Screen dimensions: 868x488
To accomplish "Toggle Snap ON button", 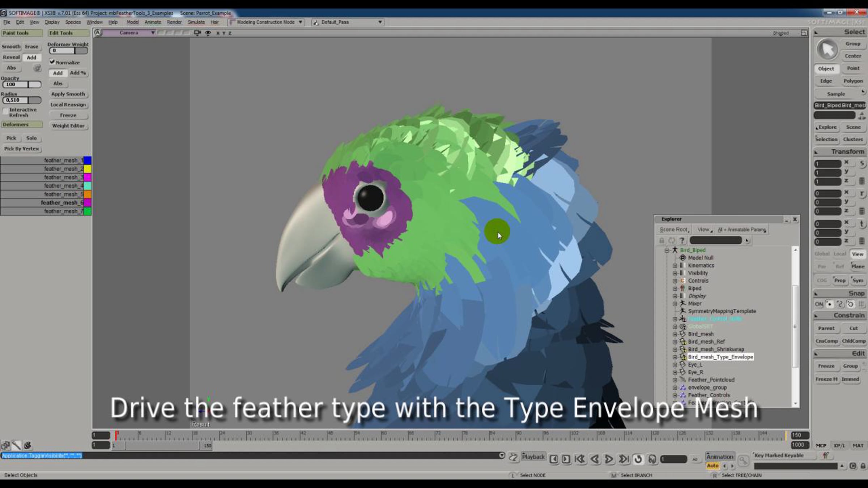I will [819, 304].
